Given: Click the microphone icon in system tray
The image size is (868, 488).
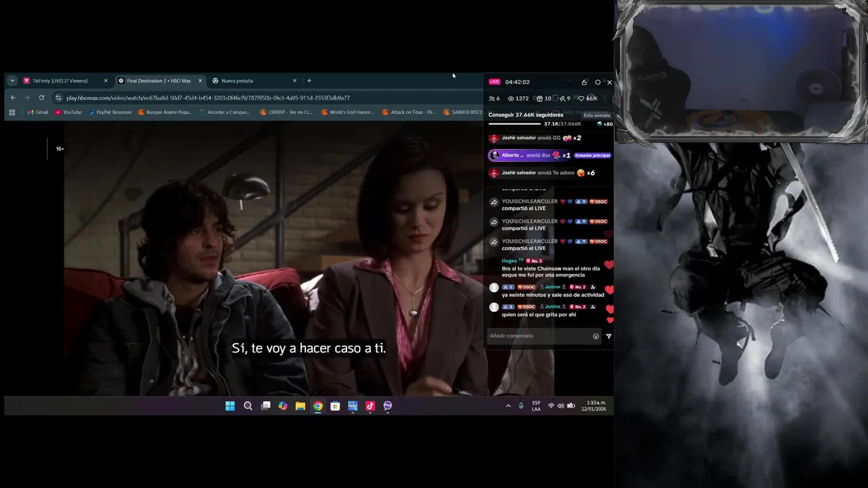Looking at the screenshot, I should pos(521,406).
